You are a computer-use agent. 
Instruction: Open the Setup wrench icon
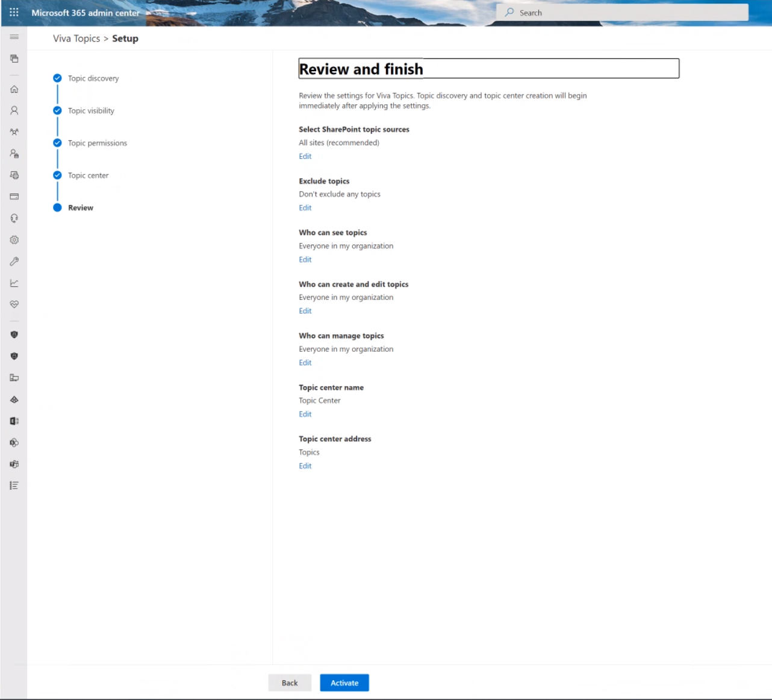(14, 261)
